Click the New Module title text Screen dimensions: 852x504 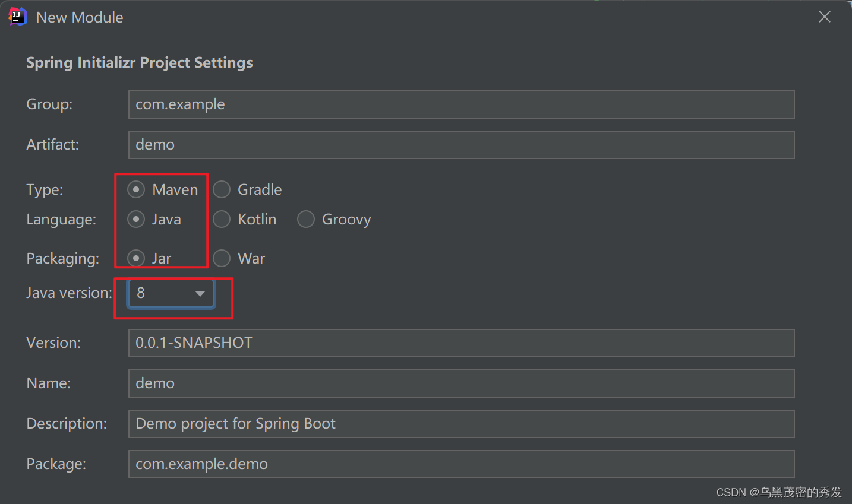coord(80,17)
